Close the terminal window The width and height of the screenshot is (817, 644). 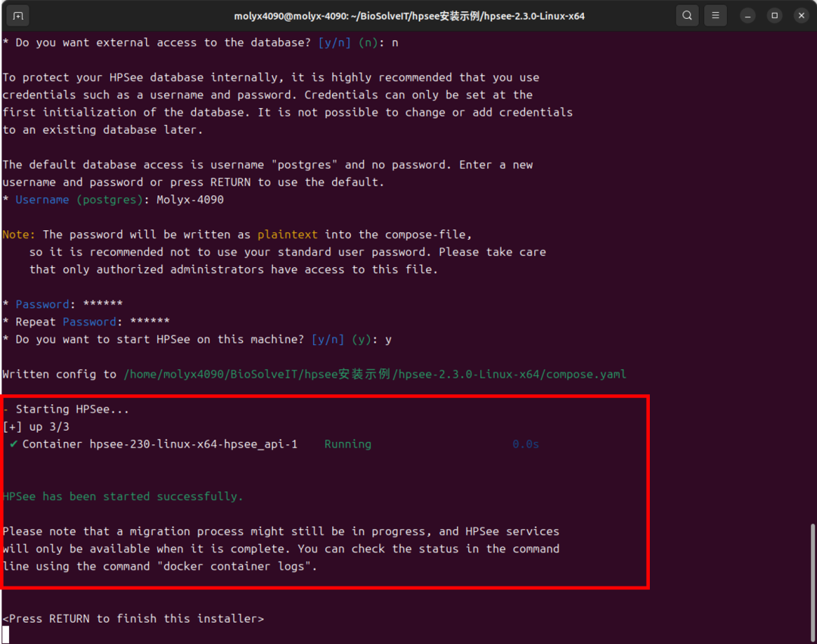click(x=801, y=16)
